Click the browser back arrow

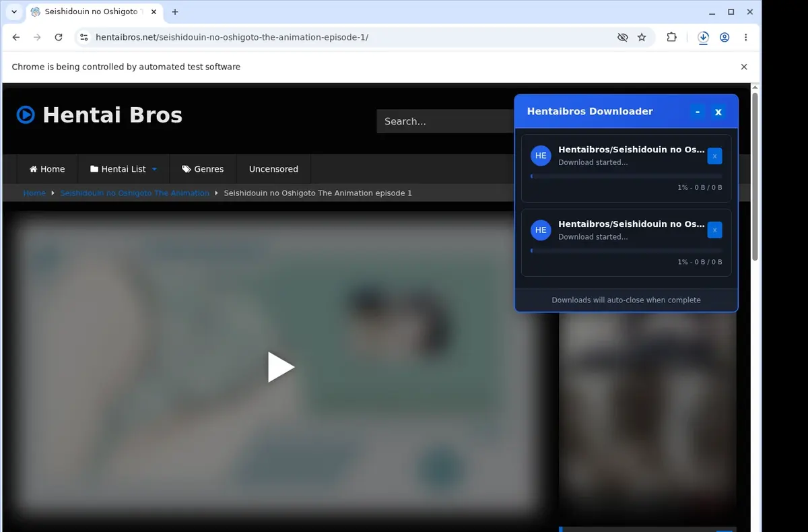coord(16,38)
